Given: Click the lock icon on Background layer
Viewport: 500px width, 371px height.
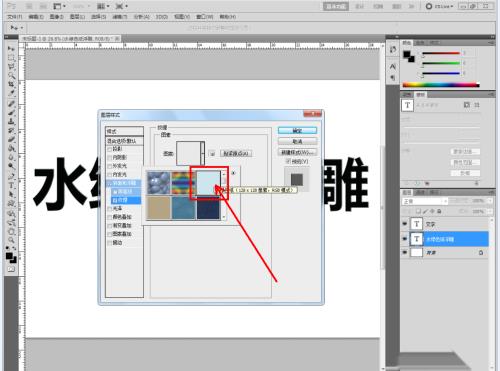Looking at the screenshot, I should [481, 253].
